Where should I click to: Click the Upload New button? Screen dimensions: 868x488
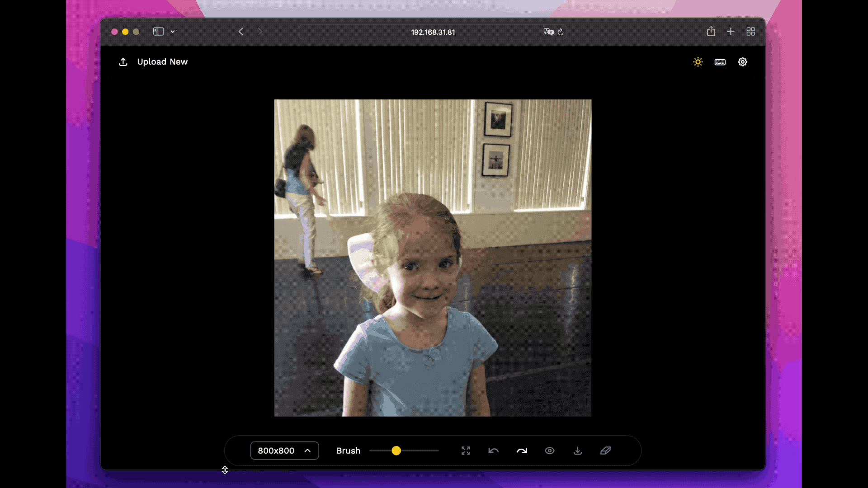click(162, 62)
